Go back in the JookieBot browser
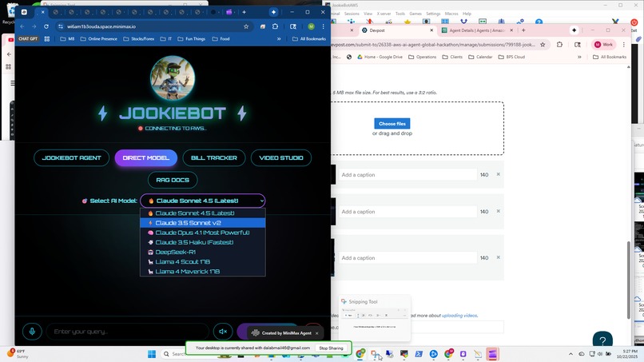 pyautogui.click(x=22, y=26)
